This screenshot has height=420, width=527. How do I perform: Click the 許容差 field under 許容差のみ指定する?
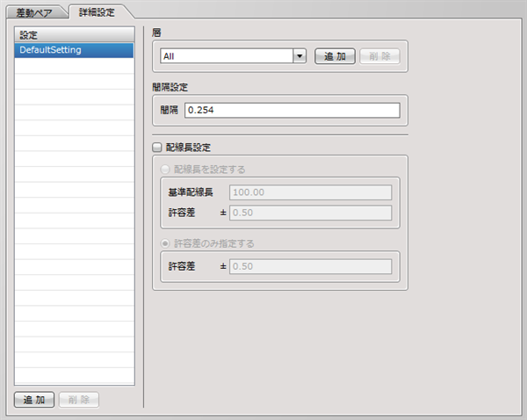[310, 266]
